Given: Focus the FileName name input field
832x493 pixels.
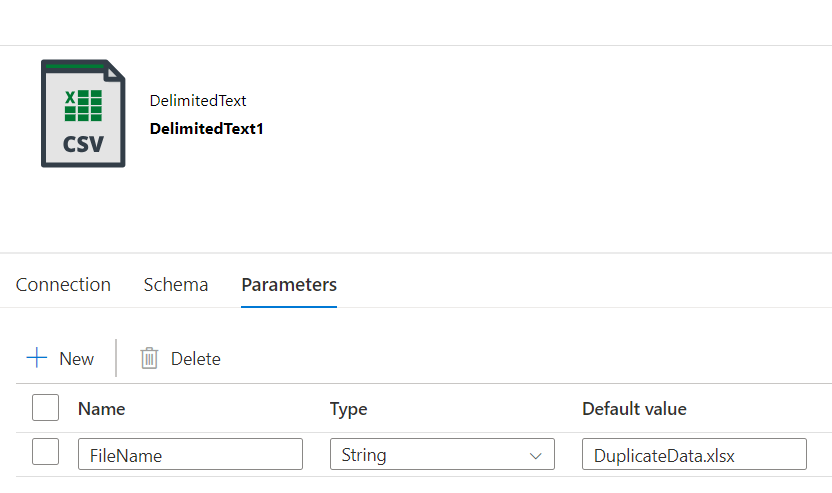Looking at the screenshot, I should [190, 455].
